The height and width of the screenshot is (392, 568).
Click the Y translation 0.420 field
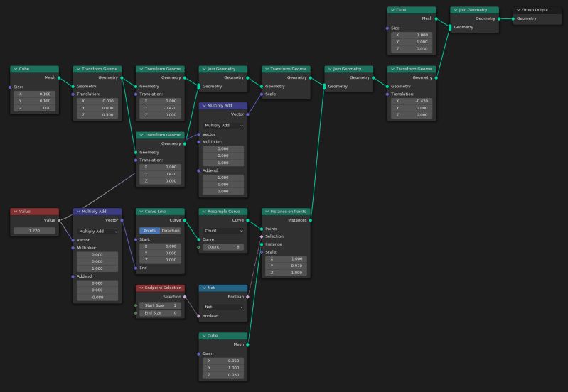pos(160,174)
